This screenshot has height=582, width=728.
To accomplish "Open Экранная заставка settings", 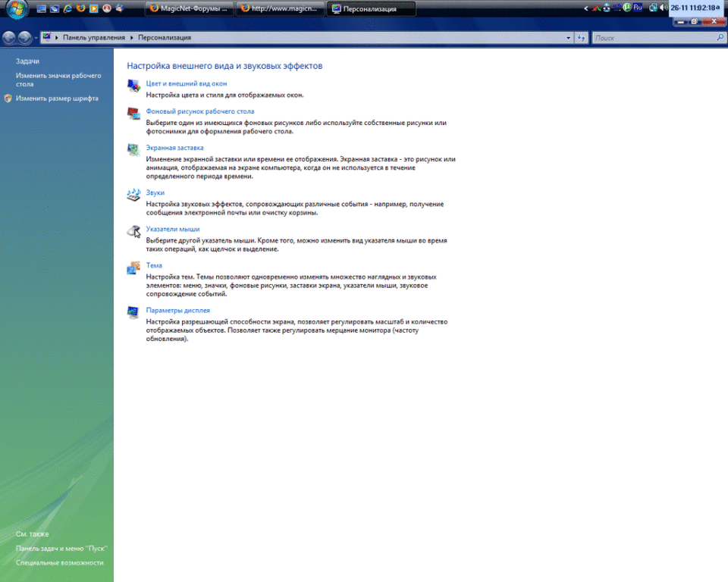I will [x=174, y=148].
